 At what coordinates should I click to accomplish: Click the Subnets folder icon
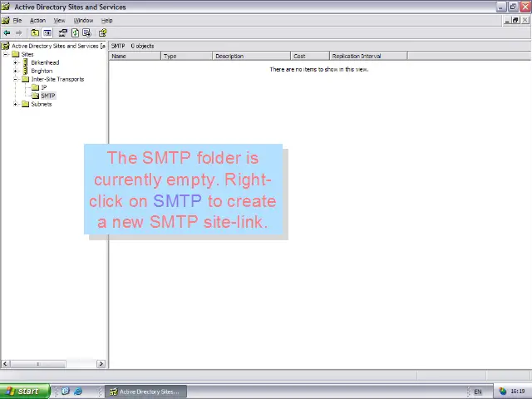(26, 104)
